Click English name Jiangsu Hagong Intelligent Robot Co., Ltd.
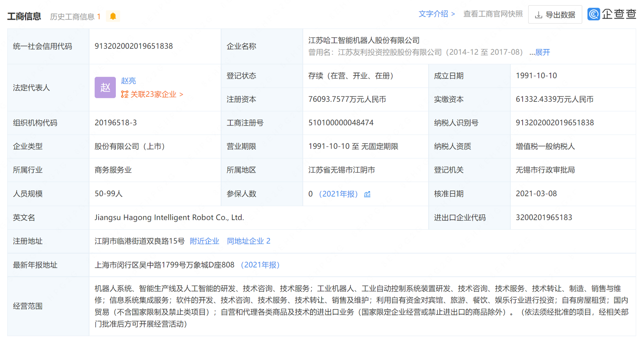 [169, 217]
